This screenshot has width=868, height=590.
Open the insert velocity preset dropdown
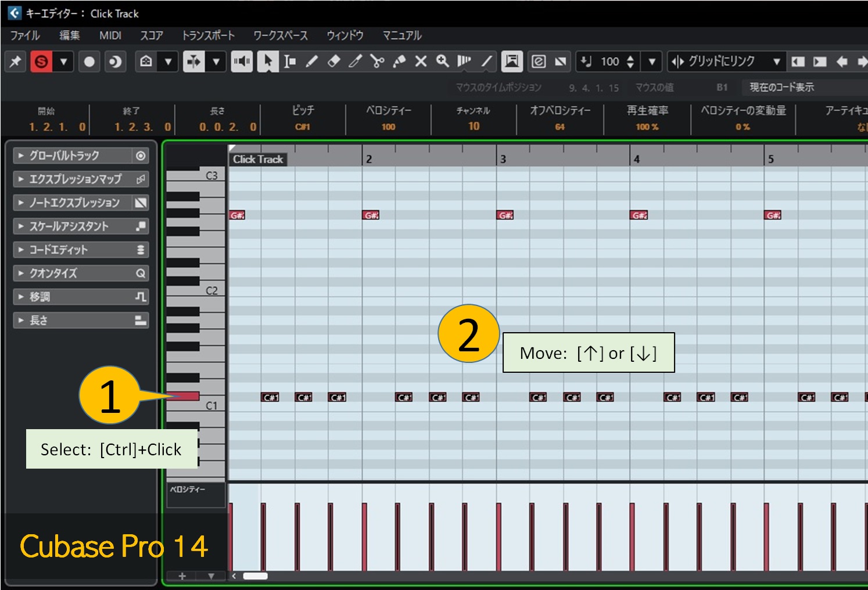pos(652,61)
